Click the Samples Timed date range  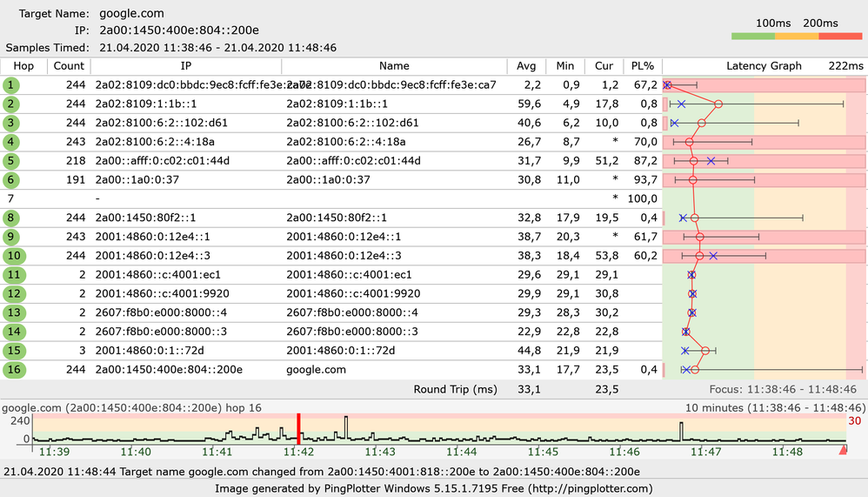tap(217, 48)
